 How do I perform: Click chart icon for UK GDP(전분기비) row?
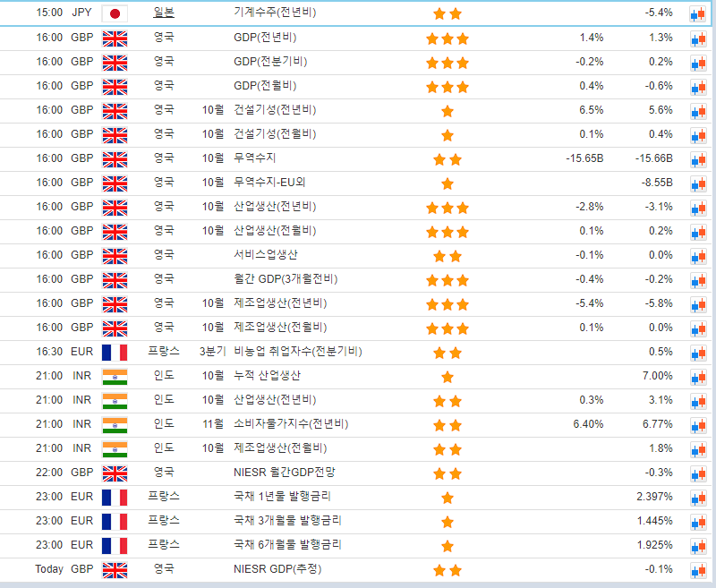coord(697,63)
